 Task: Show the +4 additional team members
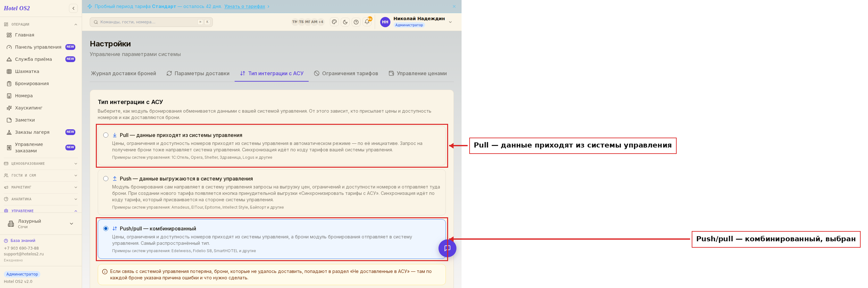click(x=321, y=22)
